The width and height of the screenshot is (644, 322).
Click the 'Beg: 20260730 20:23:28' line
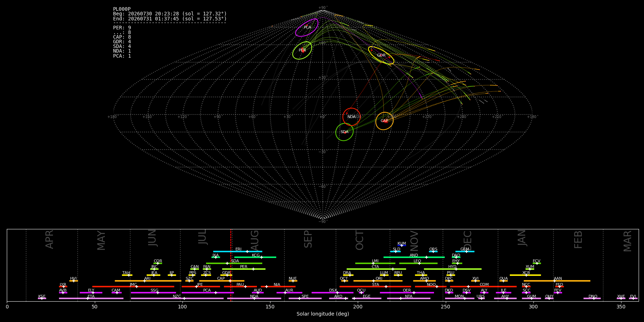pos(170,14)
